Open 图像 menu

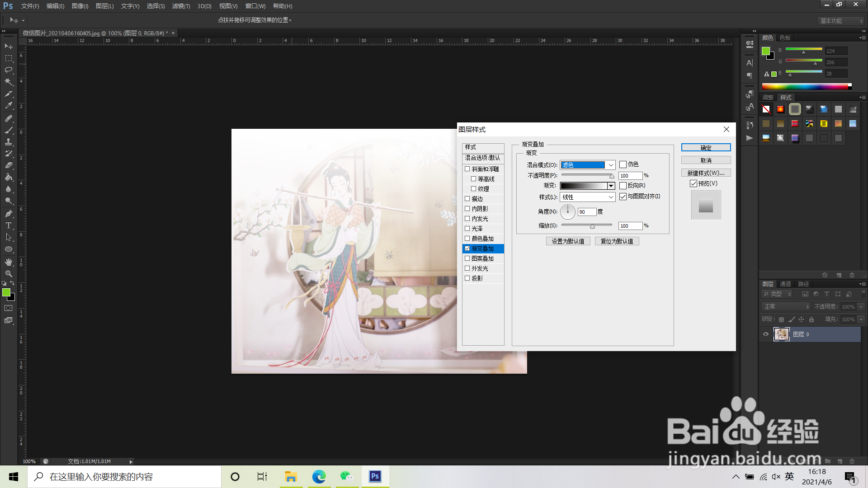[80, 6]
